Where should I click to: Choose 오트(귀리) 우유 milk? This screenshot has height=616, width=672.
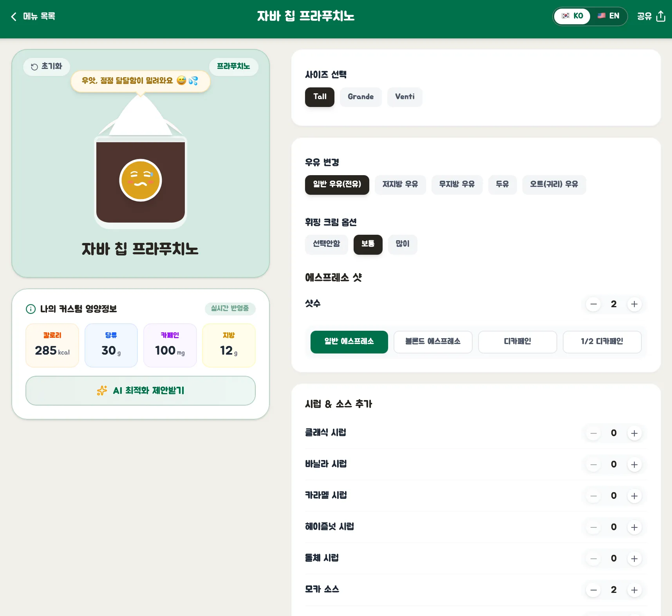(x=554, y=185)
